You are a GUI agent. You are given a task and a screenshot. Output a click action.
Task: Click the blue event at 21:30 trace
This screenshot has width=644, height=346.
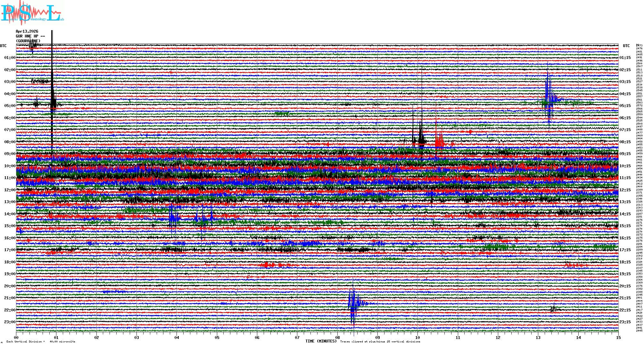point(353,303)
